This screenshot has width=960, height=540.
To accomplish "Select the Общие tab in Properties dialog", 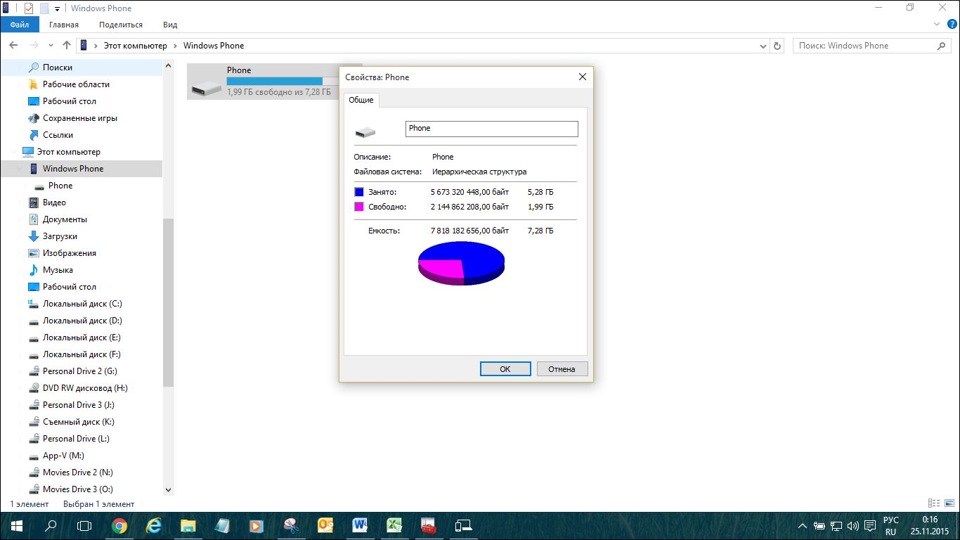I will point(361,100).
